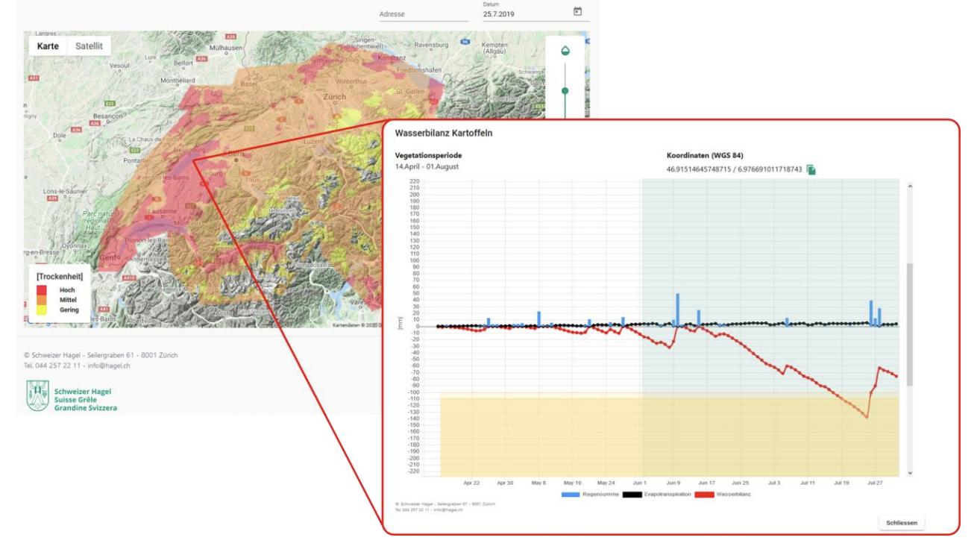Click the chart's vertical scrollbar thumb

coord(909,325)
